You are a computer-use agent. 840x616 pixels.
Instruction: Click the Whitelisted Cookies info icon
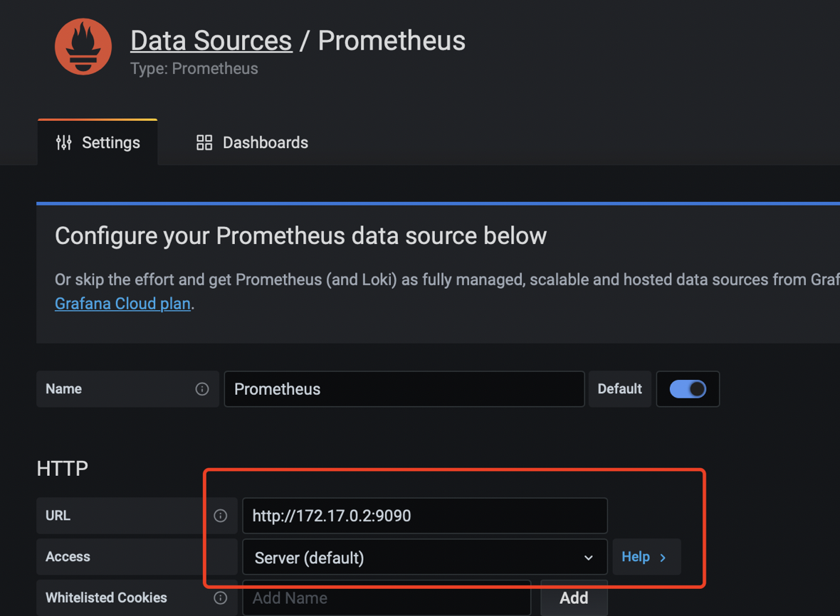pos(221,598)
